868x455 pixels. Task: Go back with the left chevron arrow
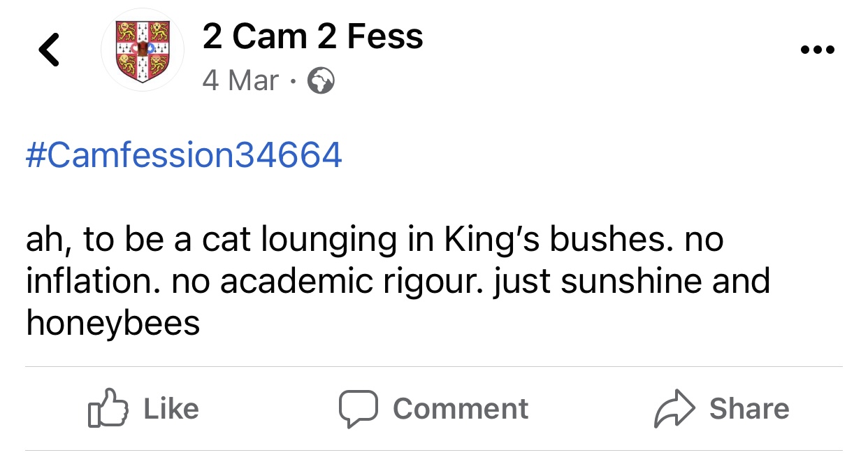tap(49, 50)
